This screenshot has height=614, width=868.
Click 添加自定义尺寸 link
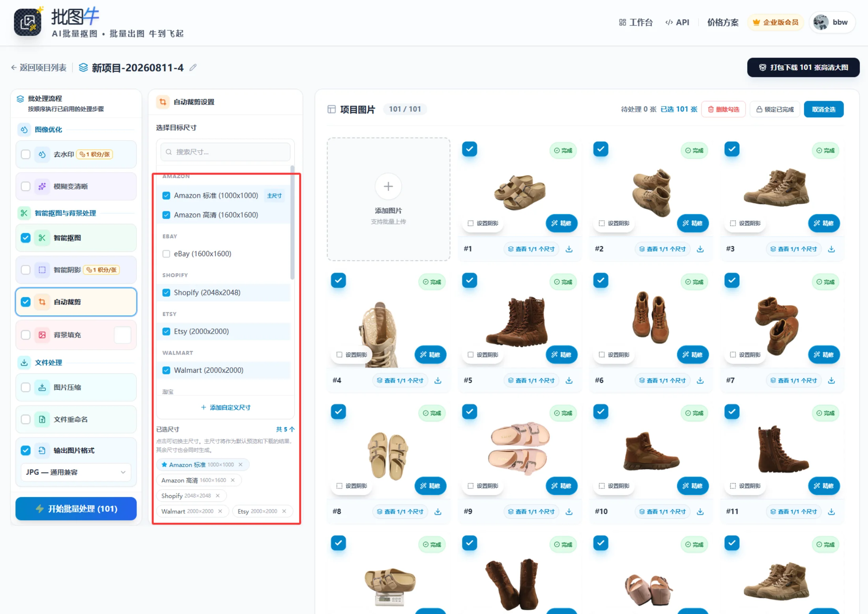point(226,407)
